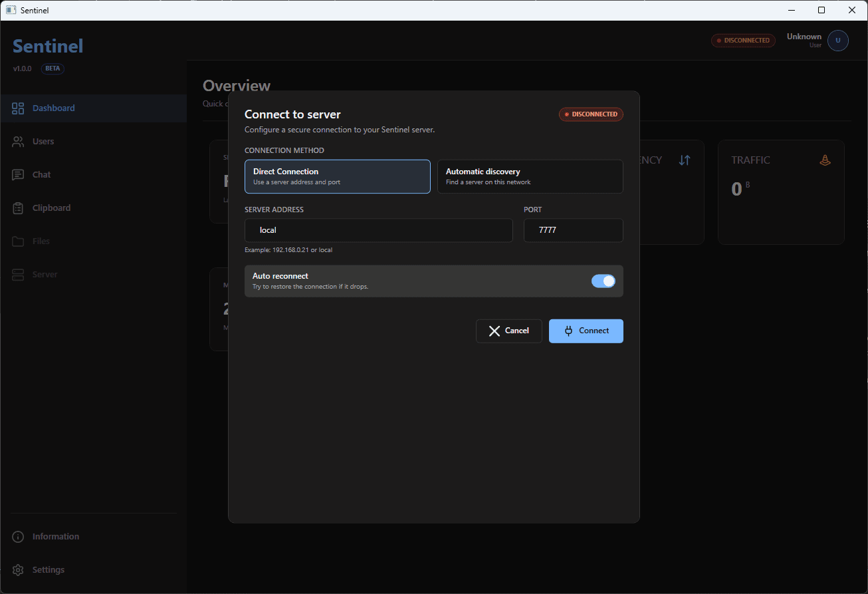Click the Port input field

pyautogui.click(x=574, y=230)
